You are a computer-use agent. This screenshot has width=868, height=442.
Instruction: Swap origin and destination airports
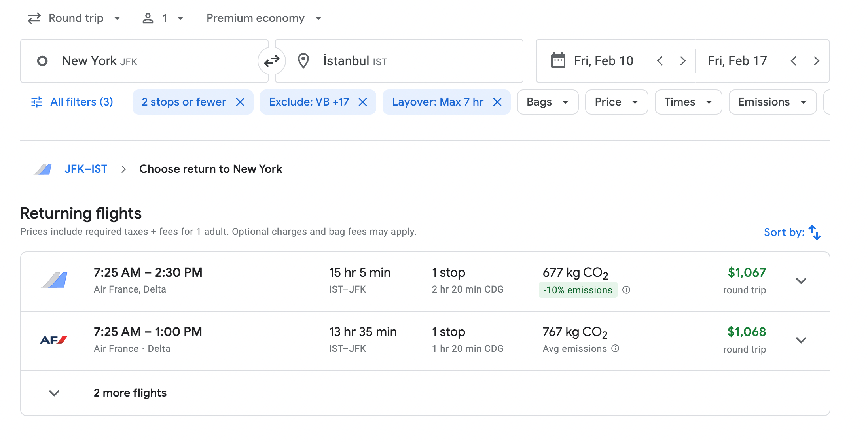coord(272,61)
